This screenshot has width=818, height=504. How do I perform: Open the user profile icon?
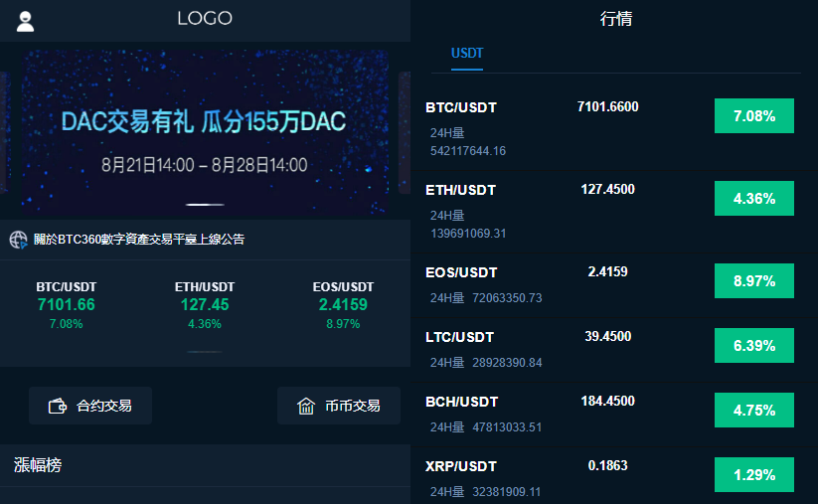(25, 22)
